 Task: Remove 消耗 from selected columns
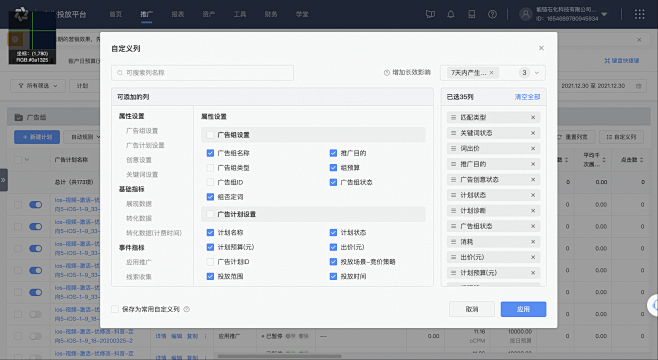point(533,242)
